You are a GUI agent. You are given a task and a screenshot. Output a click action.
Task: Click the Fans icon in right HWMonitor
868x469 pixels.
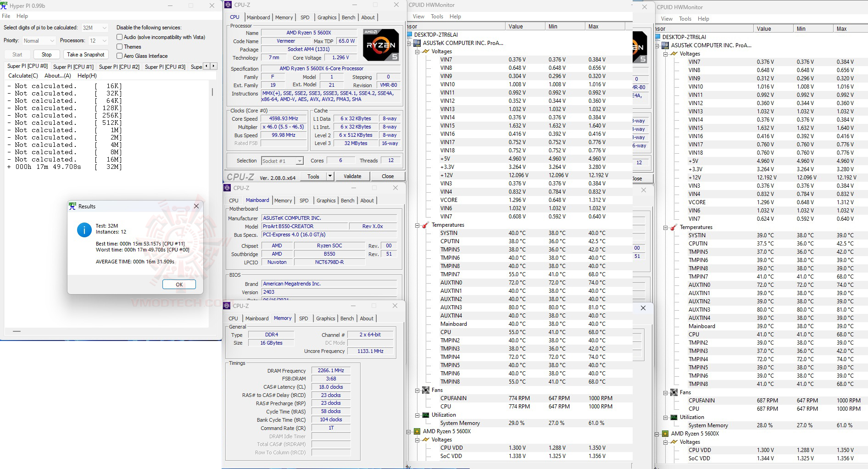tap(674, 392)
